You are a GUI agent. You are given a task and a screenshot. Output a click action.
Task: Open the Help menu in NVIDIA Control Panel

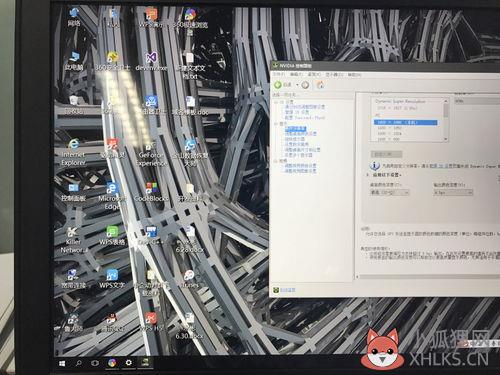coord(354,75)
